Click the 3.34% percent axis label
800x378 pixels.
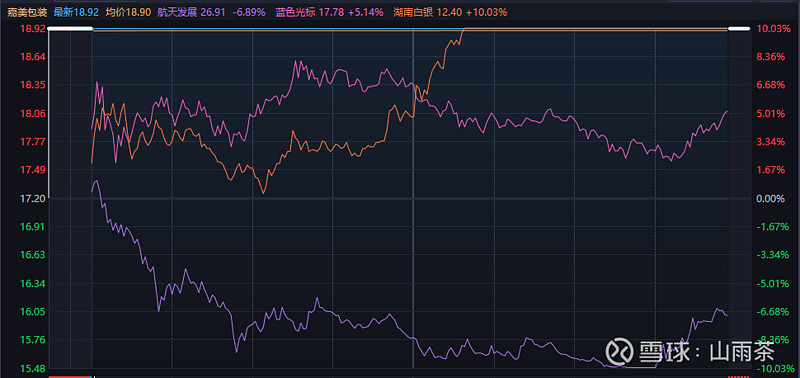click(770, 141)
